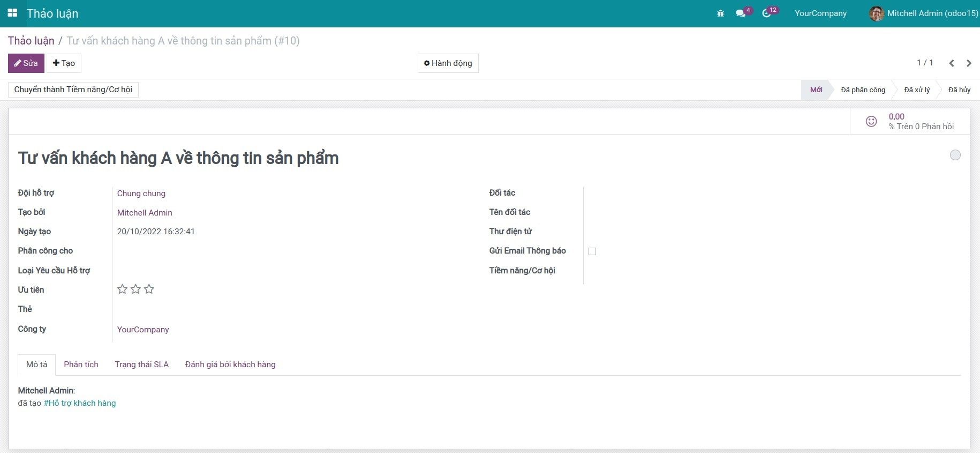Screen dimensions: 980x453
Task: Go to next record arrow
Action: [x=969, y=63]
